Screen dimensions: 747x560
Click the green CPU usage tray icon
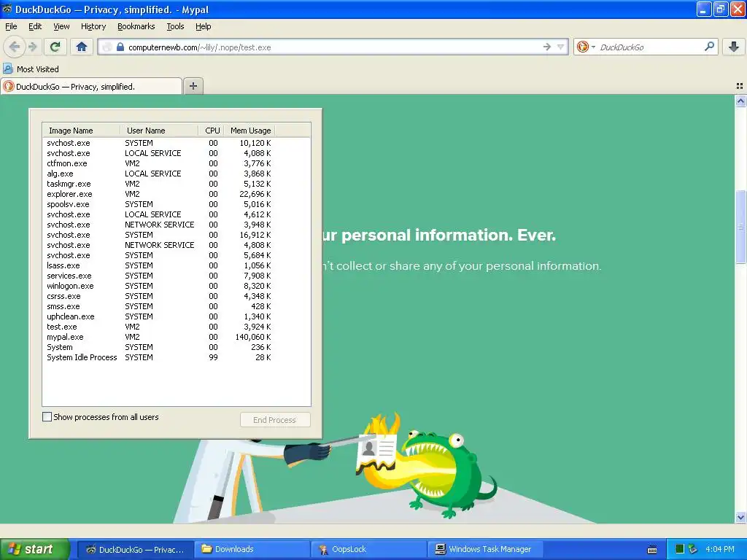click(x=680, y=549)
